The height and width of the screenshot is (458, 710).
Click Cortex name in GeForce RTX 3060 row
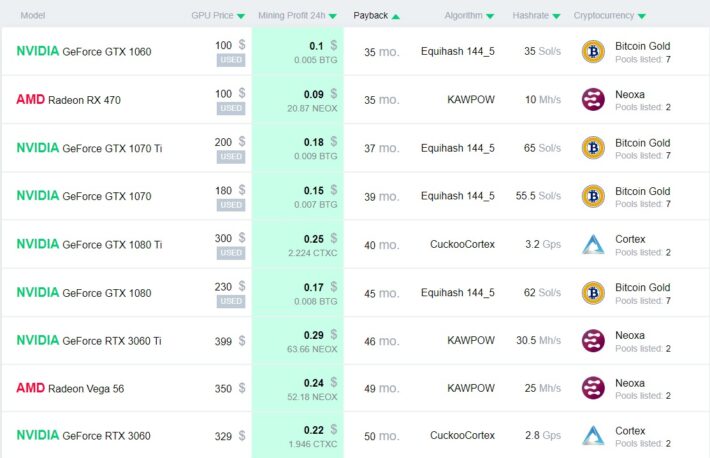point(630,431)
